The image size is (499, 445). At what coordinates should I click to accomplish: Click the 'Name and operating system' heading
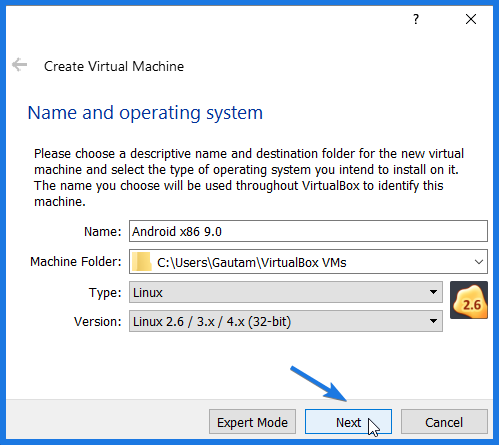[x=145, y=113]
